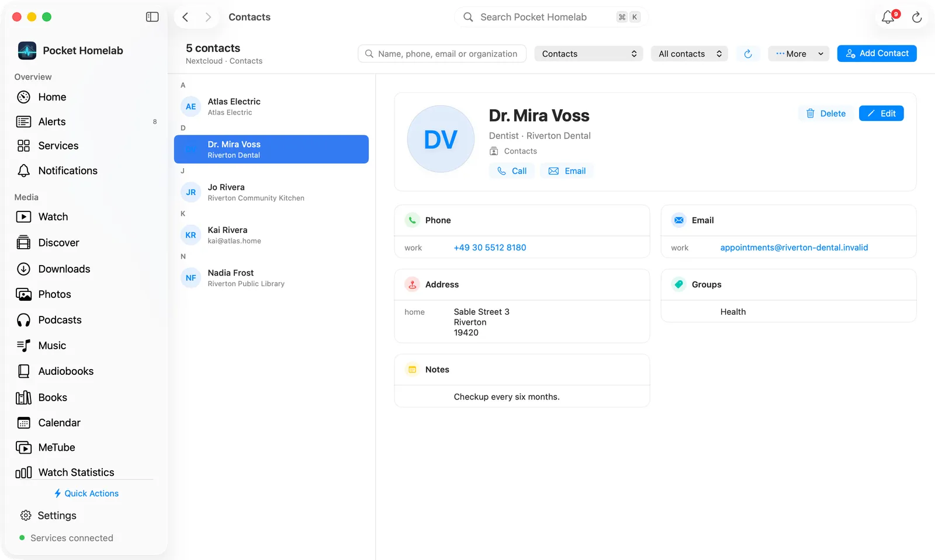Image resolution: width=935 pixels, height=560 pixels.
Task: Focus the Search Pocket Homelab field
Action: coord(551,17)
